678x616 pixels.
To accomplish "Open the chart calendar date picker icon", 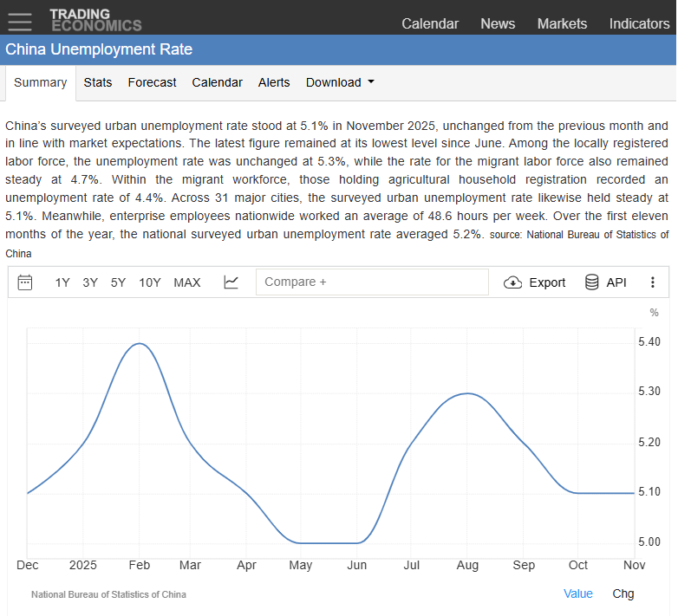I will click(x=25, y=282).
